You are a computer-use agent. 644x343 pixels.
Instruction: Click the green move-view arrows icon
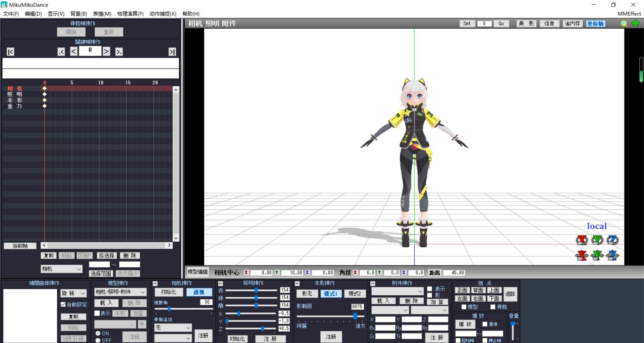point(635,23)
